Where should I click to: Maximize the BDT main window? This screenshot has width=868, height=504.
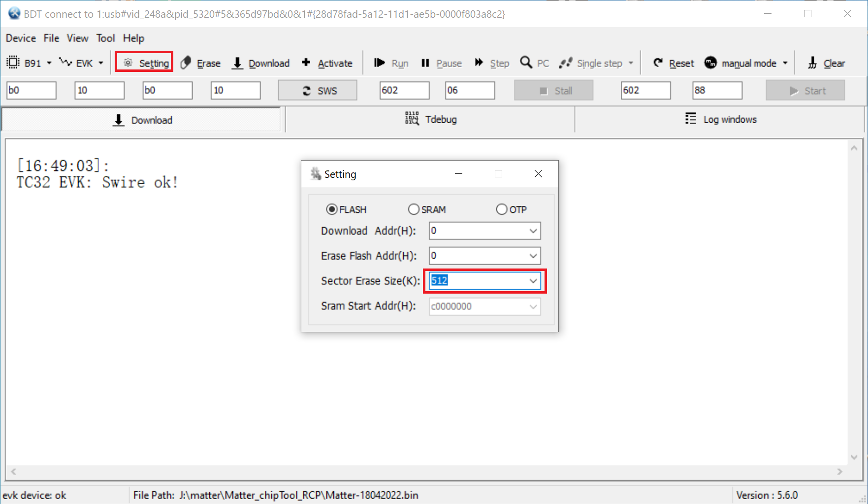click(807, 14)
